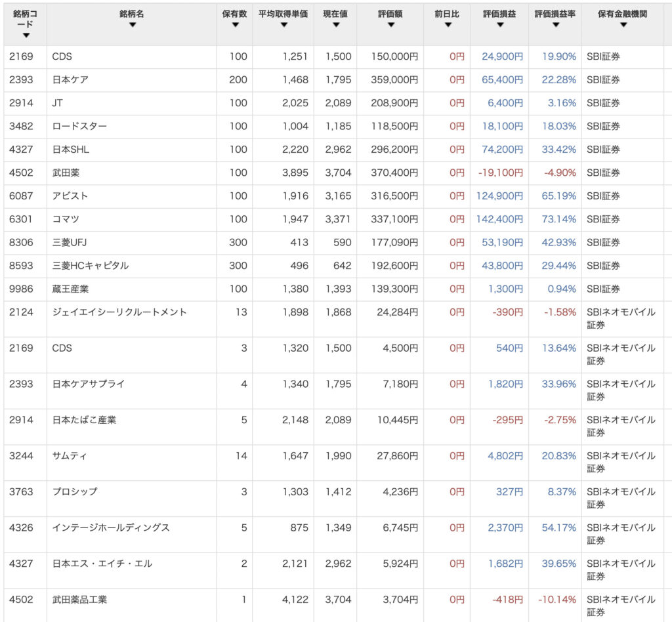Click valuation 6,745円
Viewport: 672px width, 622px height.
click(400, 528)
